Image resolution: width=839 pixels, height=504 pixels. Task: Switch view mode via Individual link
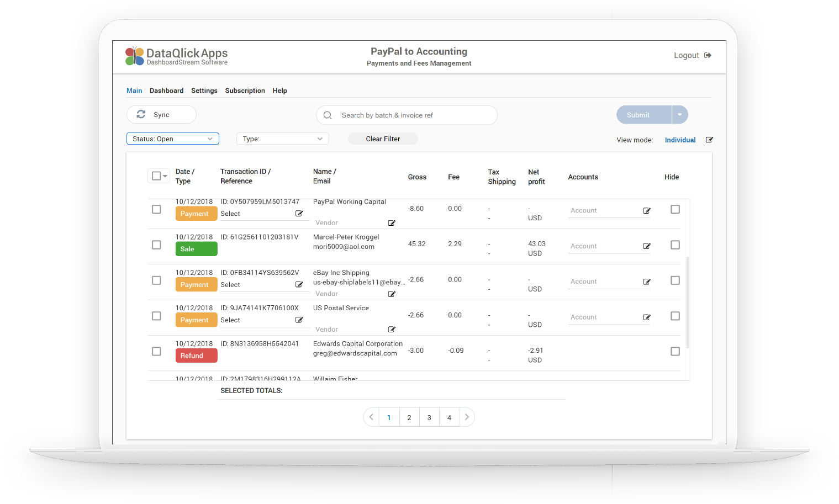point(680,140)
